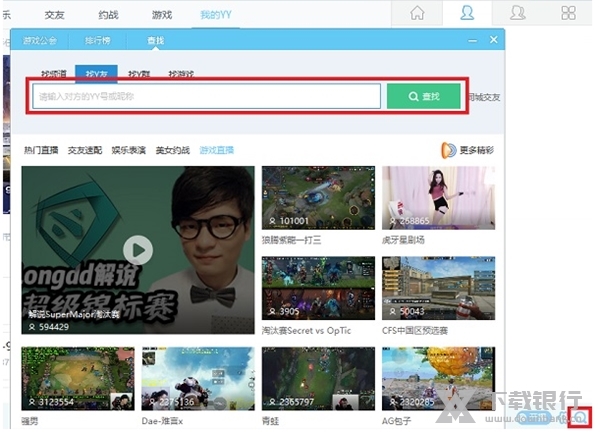The image size is (600, 432).
Task: Focus the YY号或昵称 search input field
Action: pos(207,96)
